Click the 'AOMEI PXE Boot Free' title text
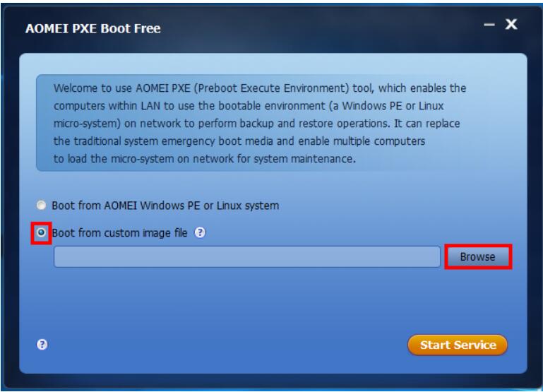543x392 pixels. [93, 28]
